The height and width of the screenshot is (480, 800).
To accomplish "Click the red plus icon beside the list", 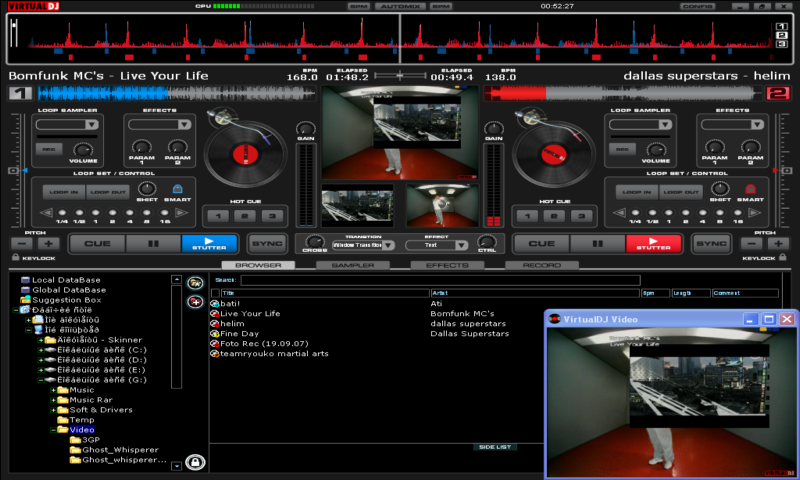I will 195,302.
